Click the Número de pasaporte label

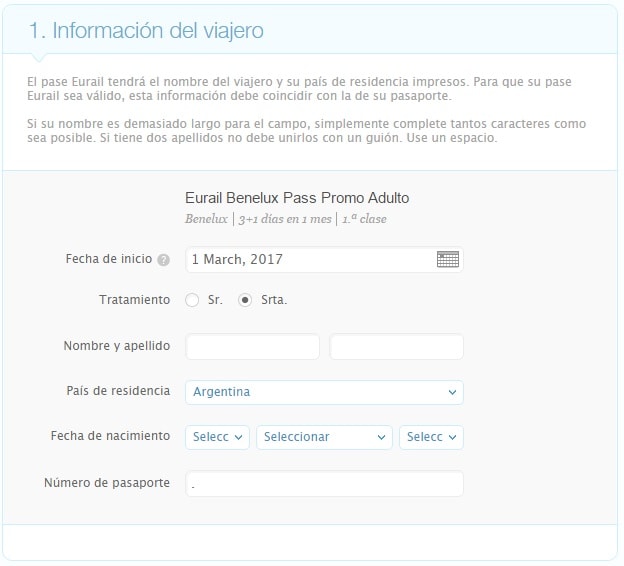click(x=107, y=483)
